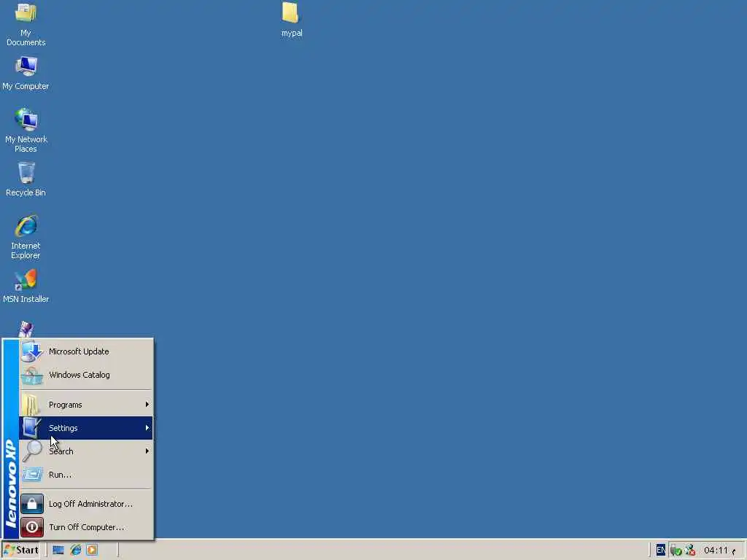Open the Programs submenu
This screenshot has height=560, width=747.
pyautogui.click(x=86, y=405)
